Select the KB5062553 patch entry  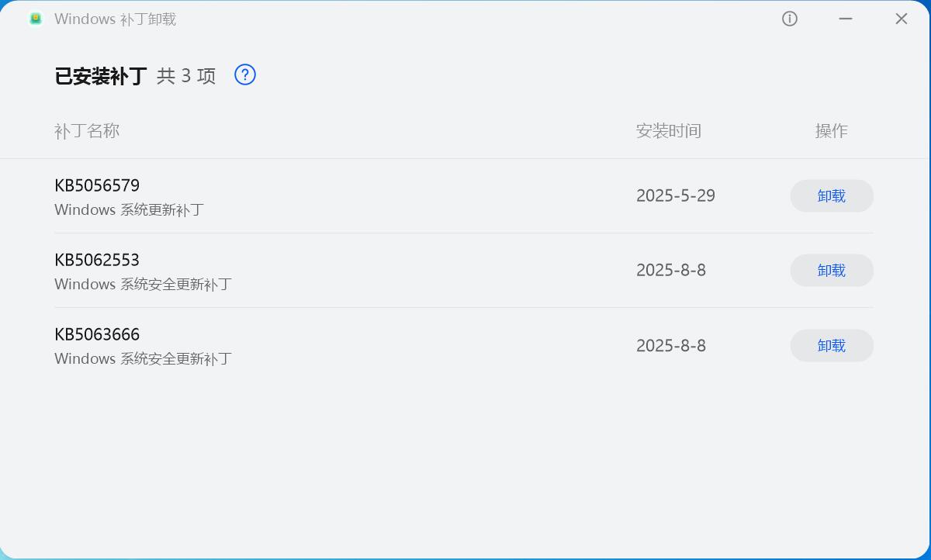coord(97,260)
